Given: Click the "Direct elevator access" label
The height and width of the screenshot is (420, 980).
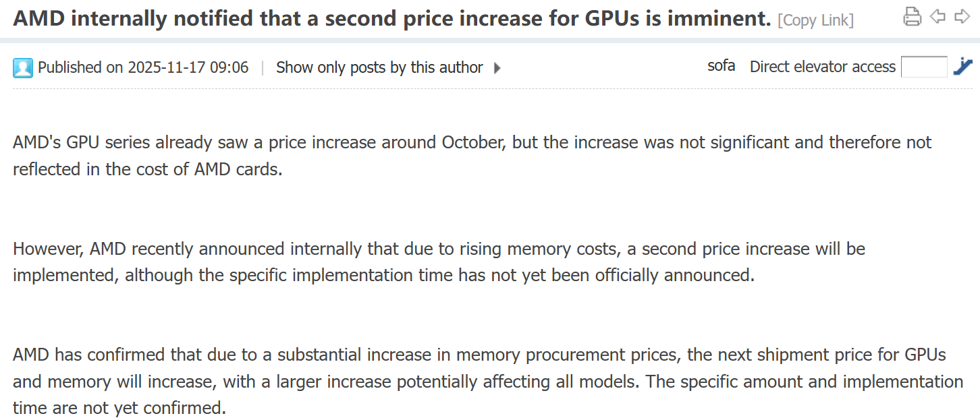Looking at the screenshot, I should (822, 67).
